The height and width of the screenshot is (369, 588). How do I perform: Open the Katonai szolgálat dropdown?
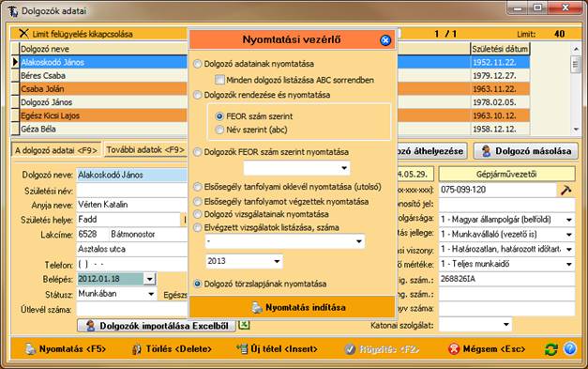[505, 324]
